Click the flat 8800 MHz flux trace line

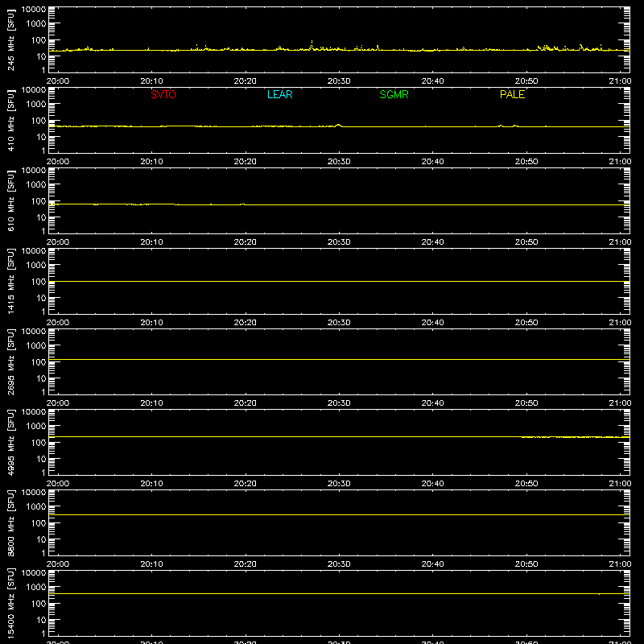click(x=339, y=514)
